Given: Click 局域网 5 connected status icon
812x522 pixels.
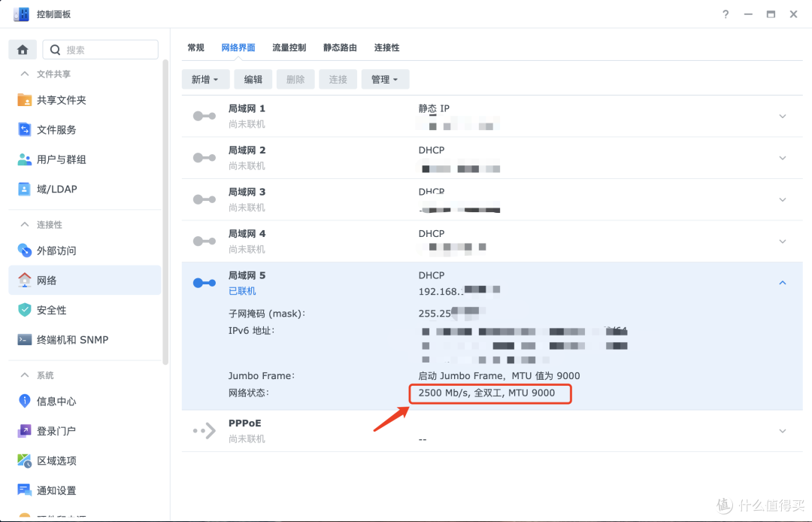Looking at the screenshot, I should click(205, 283).
